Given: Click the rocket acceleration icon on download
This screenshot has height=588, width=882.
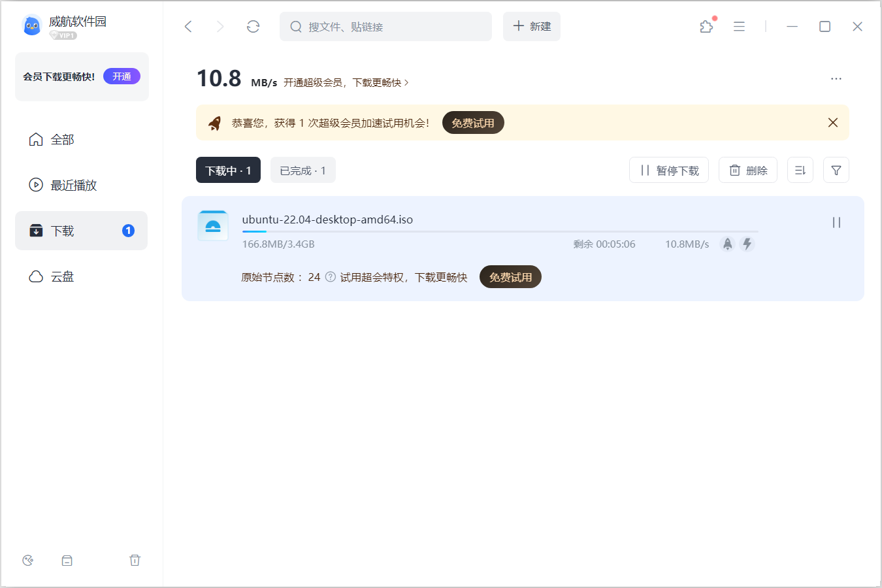Looking at the screenshot, I should 727,244.
